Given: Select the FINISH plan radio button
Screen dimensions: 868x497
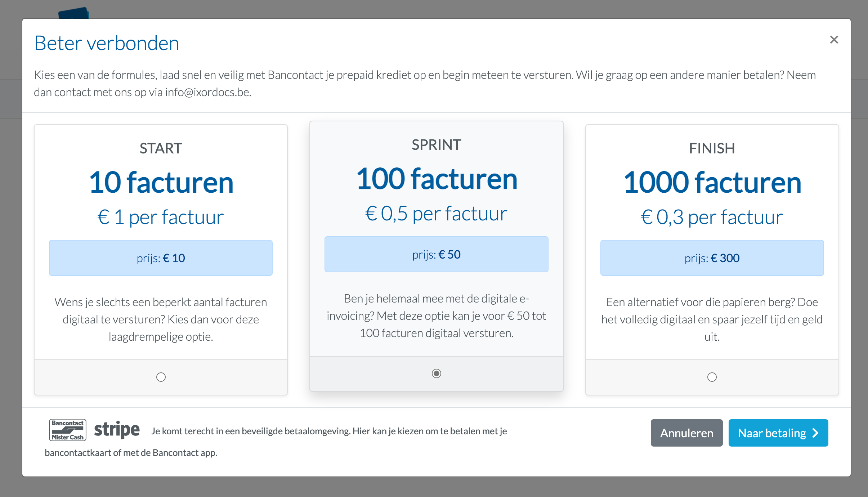Looking at the screenshot, I should click(x=712, y=377).
